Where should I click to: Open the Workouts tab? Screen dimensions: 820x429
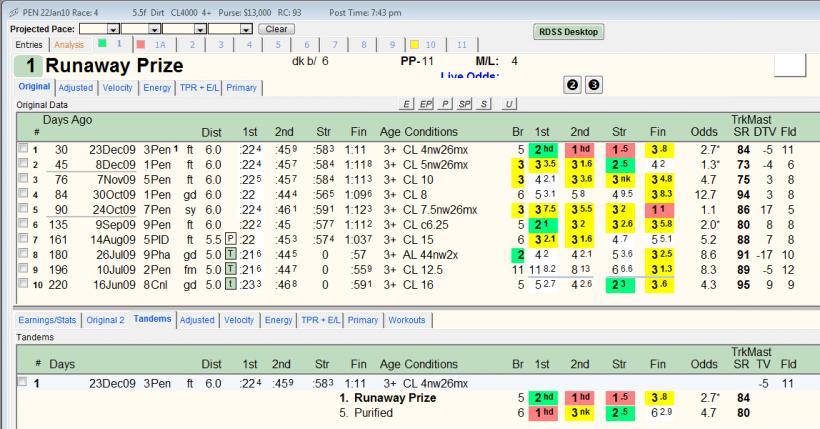(407, 320)
